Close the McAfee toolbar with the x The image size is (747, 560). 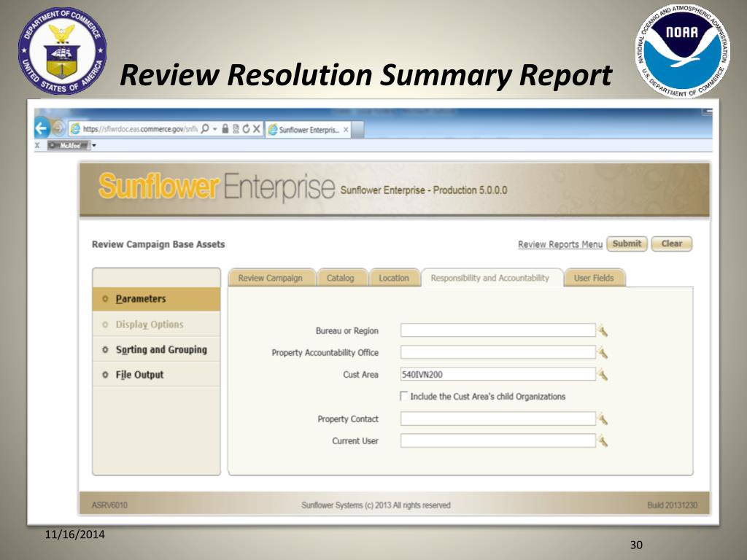37,145
